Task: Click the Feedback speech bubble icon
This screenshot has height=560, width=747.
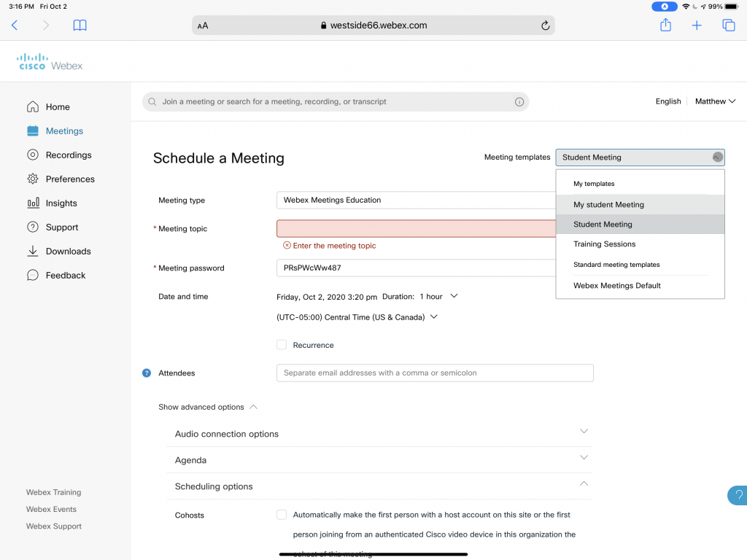Action: click(x=33, y=275)
